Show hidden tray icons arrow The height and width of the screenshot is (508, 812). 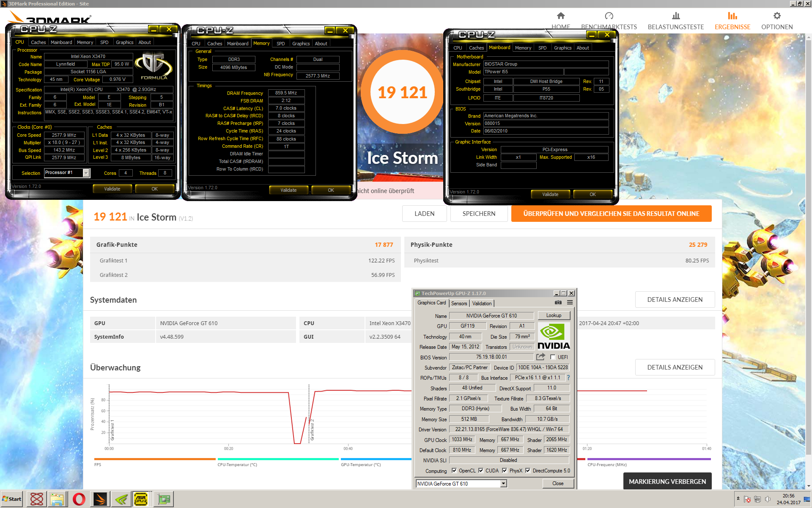point(738,499)
